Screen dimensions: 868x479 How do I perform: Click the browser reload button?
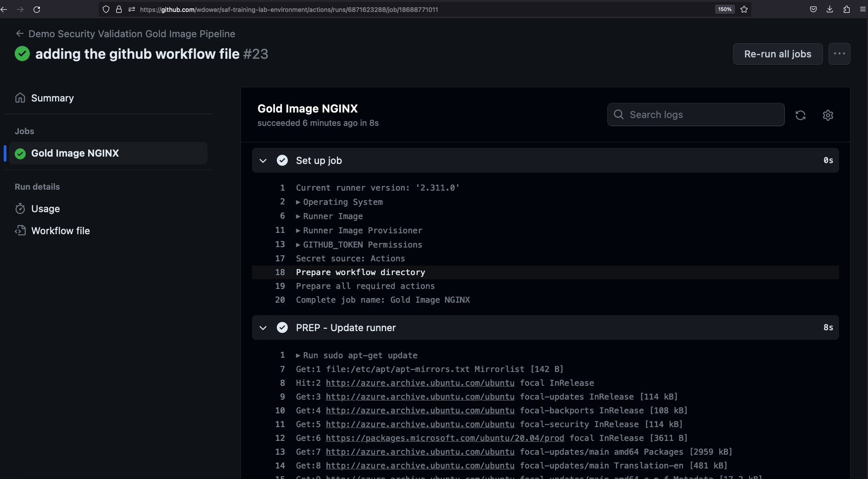click(37, 9)
